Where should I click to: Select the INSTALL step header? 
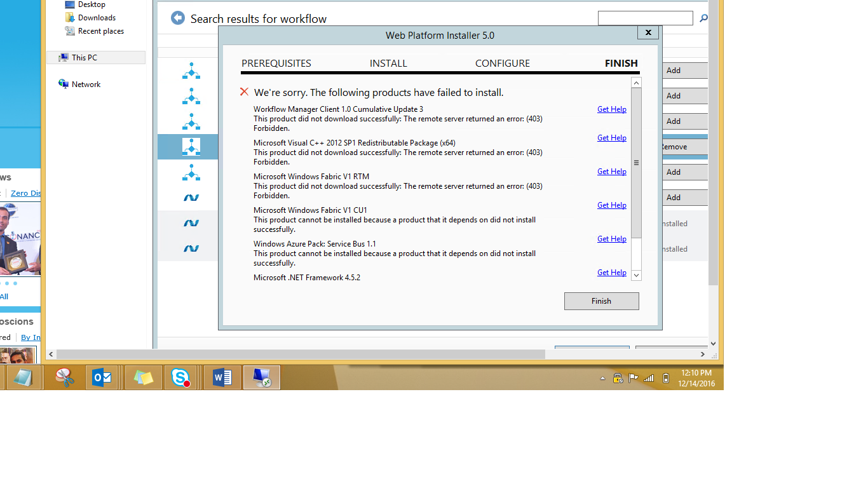tap(388, 64)
